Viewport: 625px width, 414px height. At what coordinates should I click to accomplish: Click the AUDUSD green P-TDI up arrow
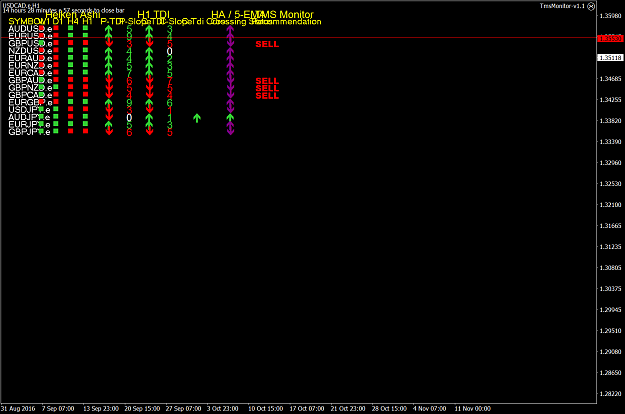(108, 30)
